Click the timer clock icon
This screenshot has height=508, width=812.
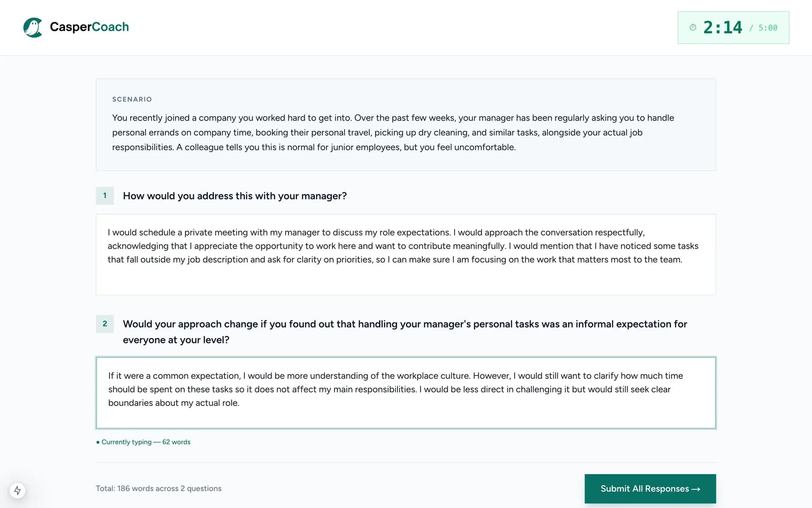[x=693, y=28]
